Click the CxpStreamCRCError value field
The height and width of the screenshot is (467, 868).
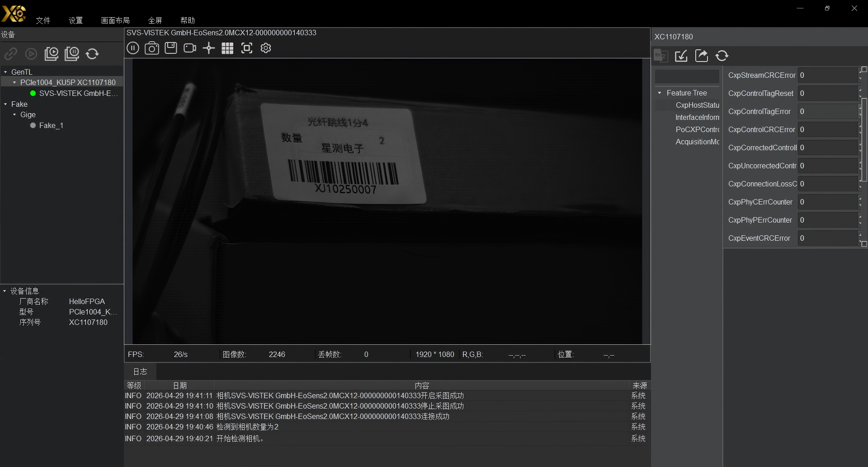(x=827, y=75)
